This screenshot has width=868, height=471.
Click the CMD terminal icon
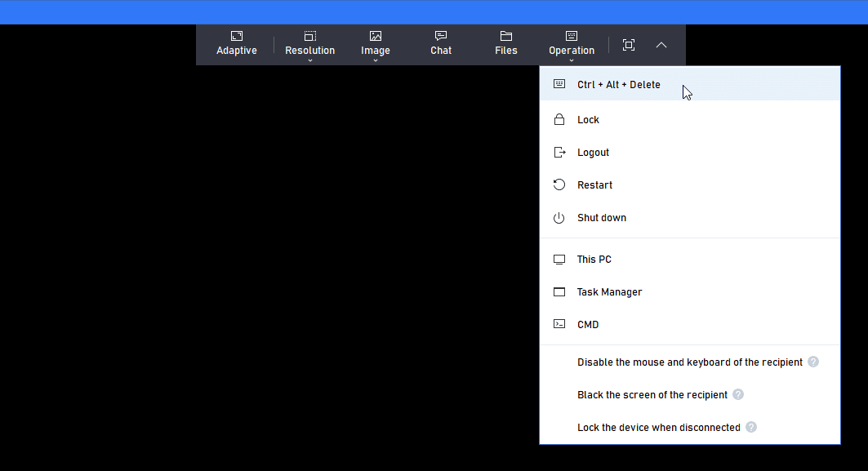[559, 324]
